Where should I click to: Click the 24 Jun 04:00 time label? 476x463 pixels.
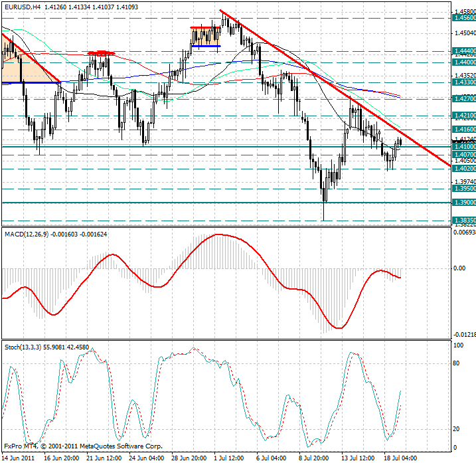pos(146,458)
